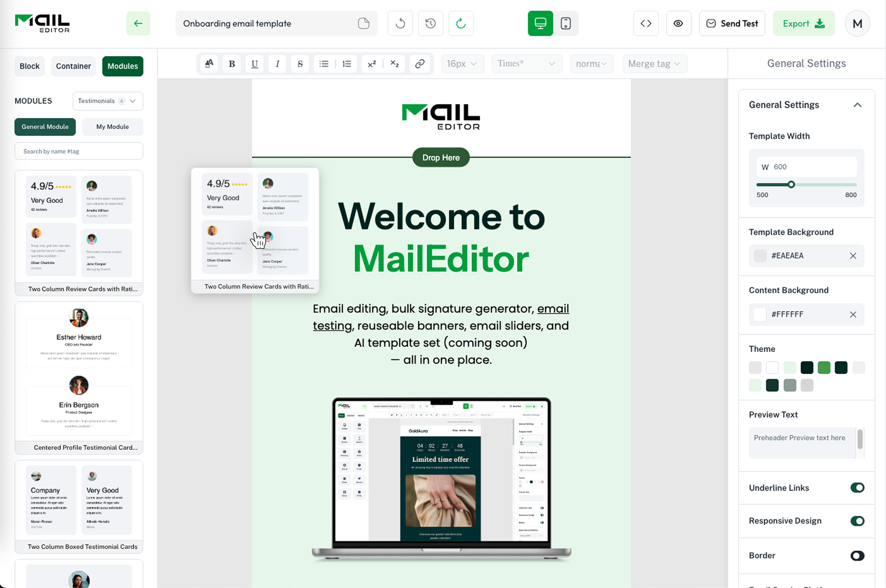Click the Preheader Preview text field
This screenshot has height=588, width=886.
(x=802, y=443)
